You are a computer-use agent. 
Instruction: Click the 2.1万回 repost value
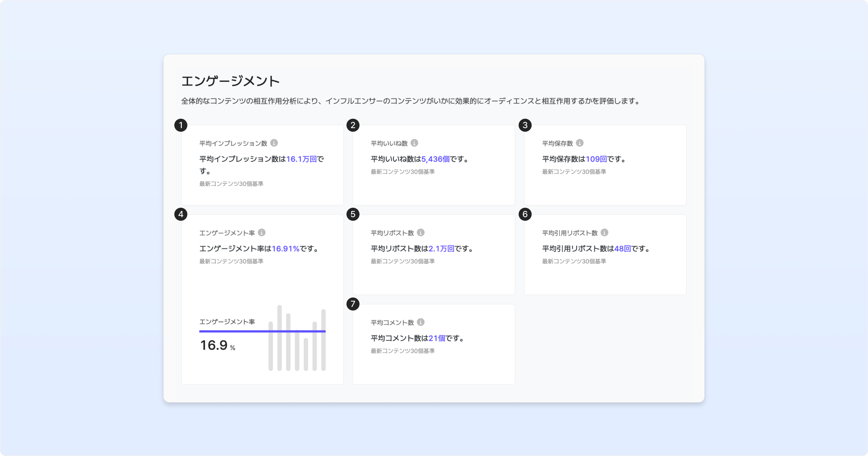(441, 249)
